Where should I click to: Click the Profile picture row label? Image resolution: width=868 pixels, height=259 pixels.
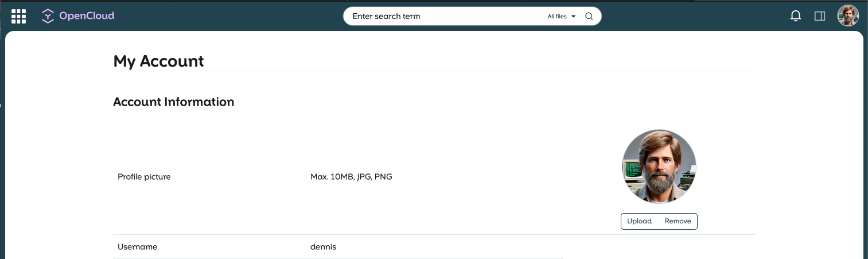click(x=144, y=177)
